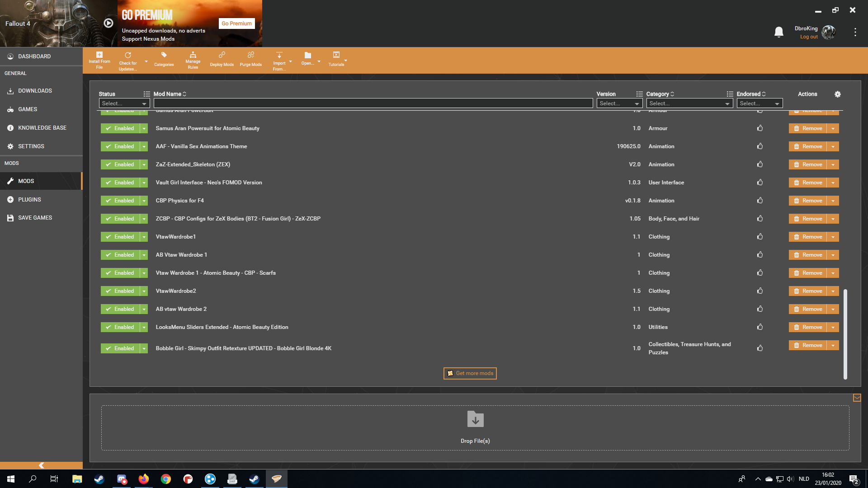
Task: Toggle Enabled button for AB vtaw Wardrobe 2
Action: [120, 309]
